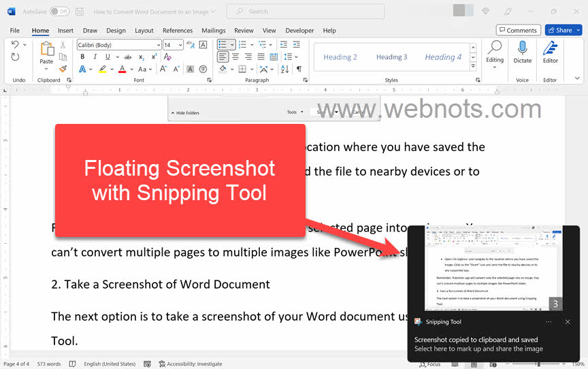This screenshot has height=369, width=588.
Task: Click the Share button
Action: (563, 30)
